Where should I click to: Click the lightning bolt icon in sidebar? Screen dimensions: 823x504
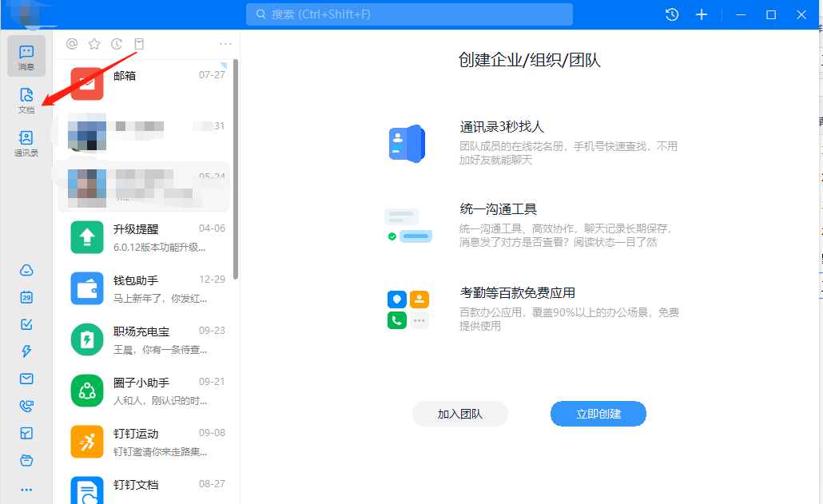click(26, 351)
